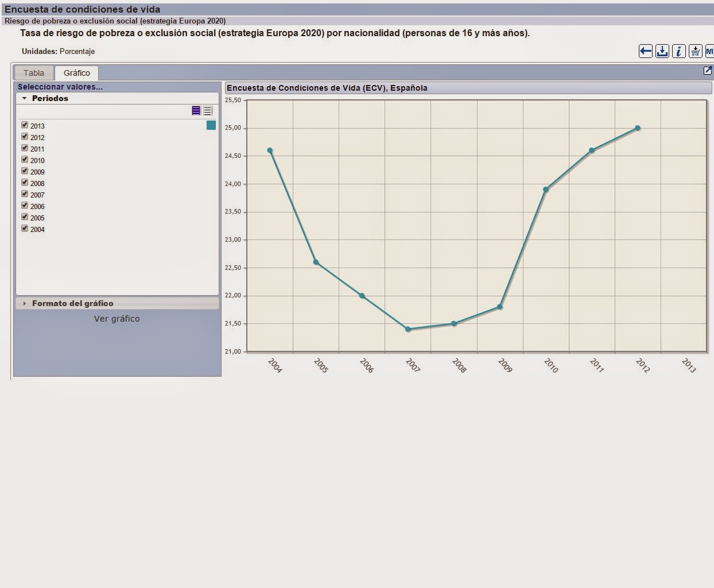This screenshot has height=588, width=714.
Task: Collapse the Periodos section
Action: [x=25, y=98]
